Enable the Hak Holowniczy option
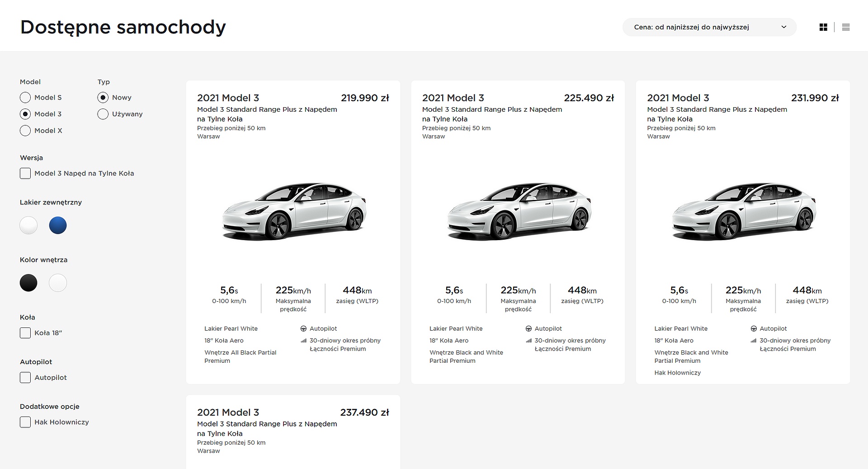This screenshot has height=469, width=868. click(x=25, y=422)
